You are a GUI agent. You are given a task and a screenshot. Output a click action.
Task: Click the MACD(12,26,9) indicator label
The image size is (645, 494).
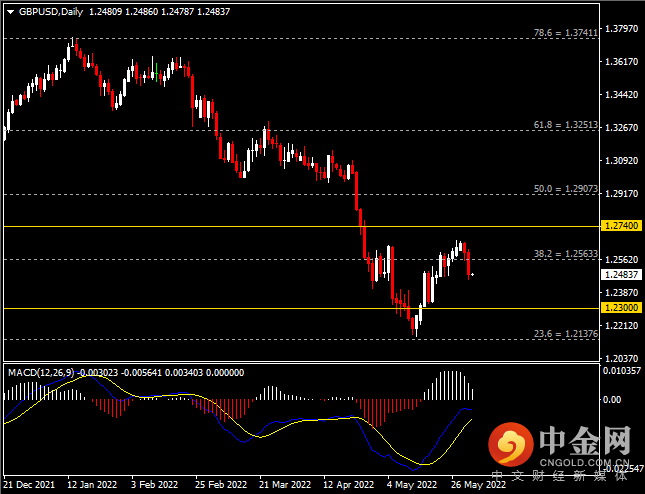41,373
